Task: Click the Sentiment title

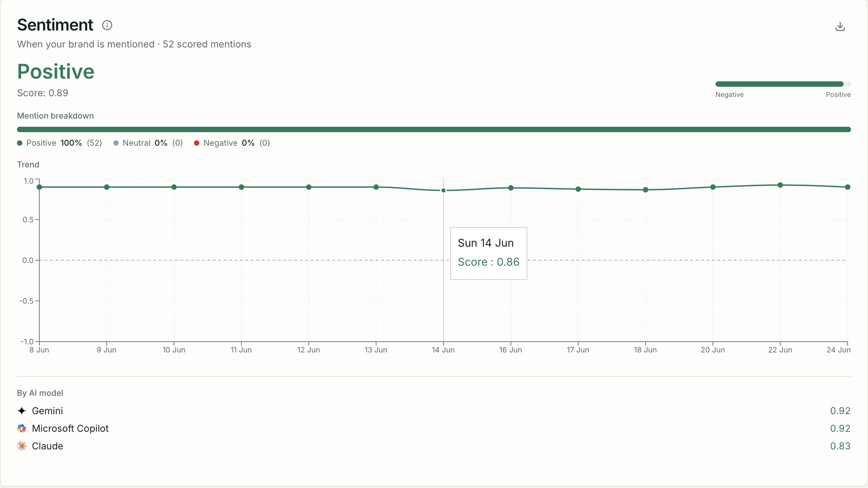Action: click(x=55, y=25)
